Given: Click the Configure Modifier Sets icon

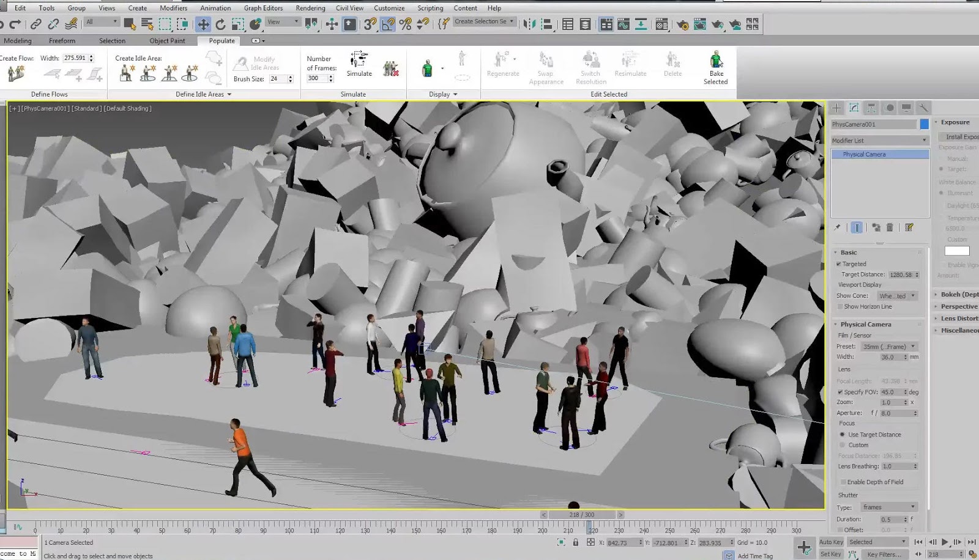Looking at the screenshot, I should coord(909,227).
